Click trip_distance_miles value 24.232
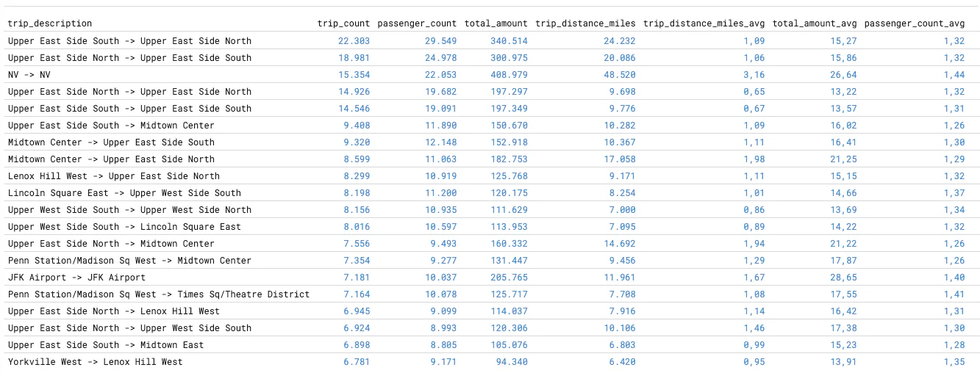 coord(620,41)
